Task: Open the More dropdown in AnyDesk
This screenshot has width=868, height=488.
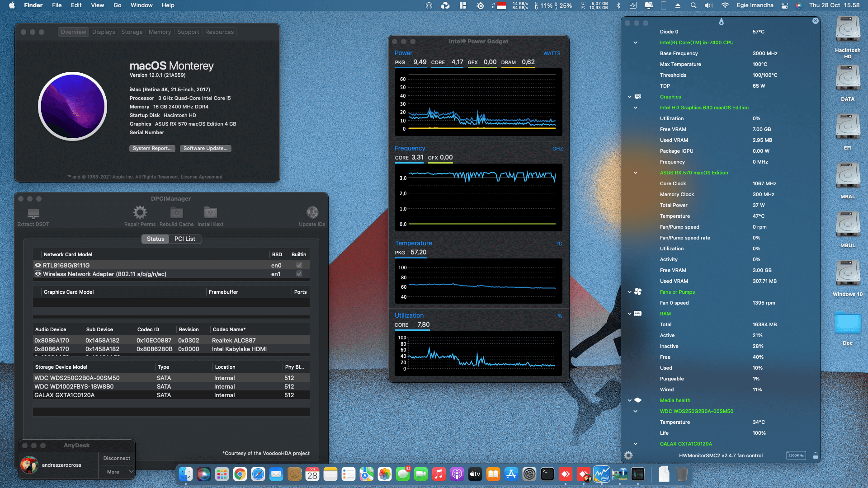Action: click(117, 472)
